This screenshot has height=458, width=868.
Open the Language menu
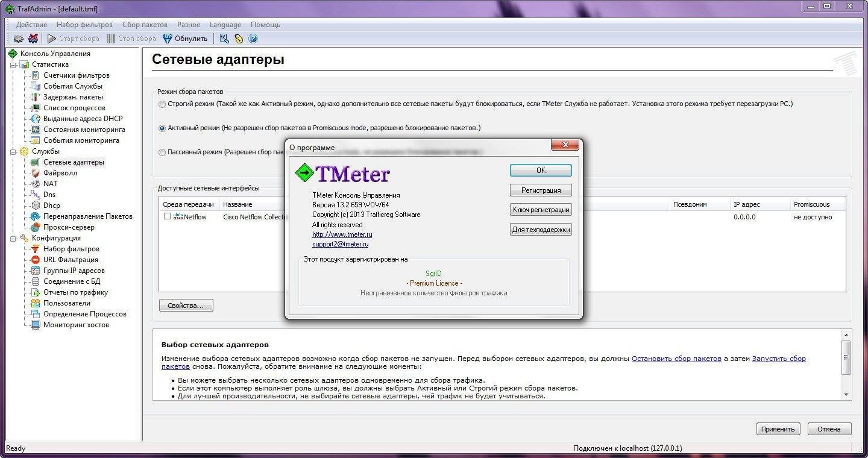(225, 25)
